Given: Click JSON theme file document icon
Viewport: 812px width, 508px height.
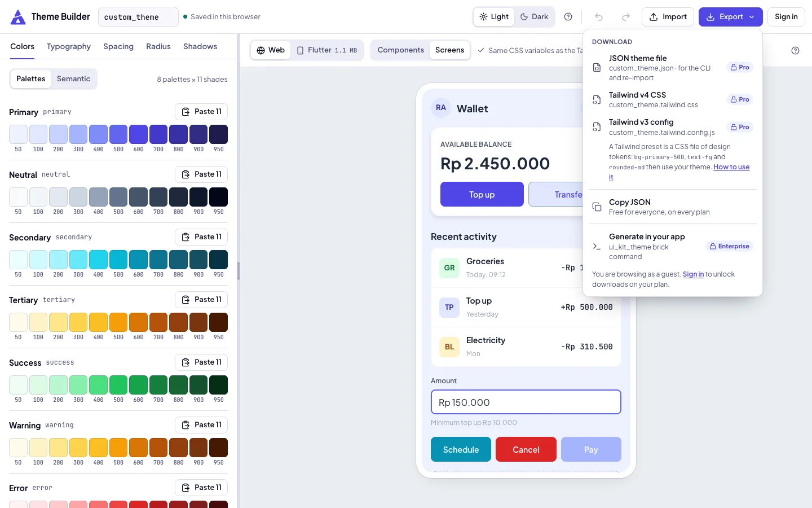Looking at the screenshot, I should [597, 68].
